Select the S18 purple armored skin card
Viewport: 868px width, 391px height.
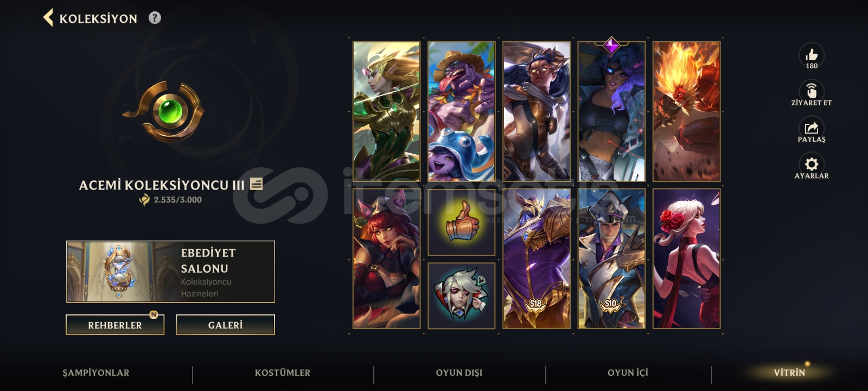coord(537,259)
